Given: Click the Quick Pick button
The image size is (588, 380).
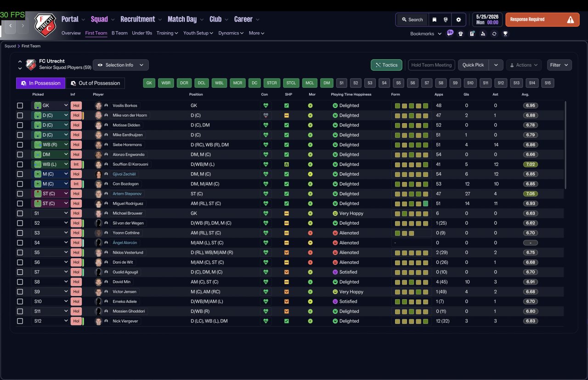Looking at the screenshot, I should (473, 65).
